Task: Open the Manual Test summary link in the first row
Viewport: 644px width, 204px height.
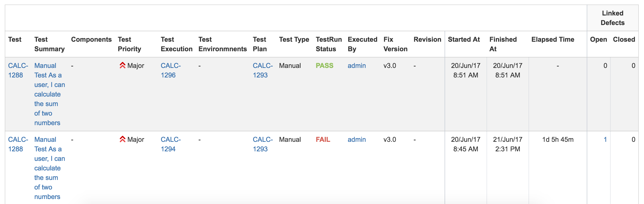Action: tap(50, 94)
